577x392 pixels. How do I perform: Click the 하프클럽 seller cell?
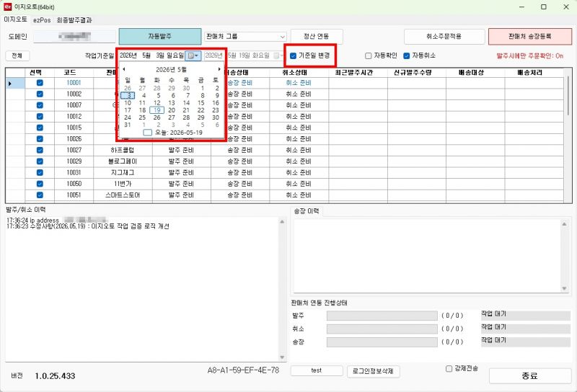click(x=123, y=150)
